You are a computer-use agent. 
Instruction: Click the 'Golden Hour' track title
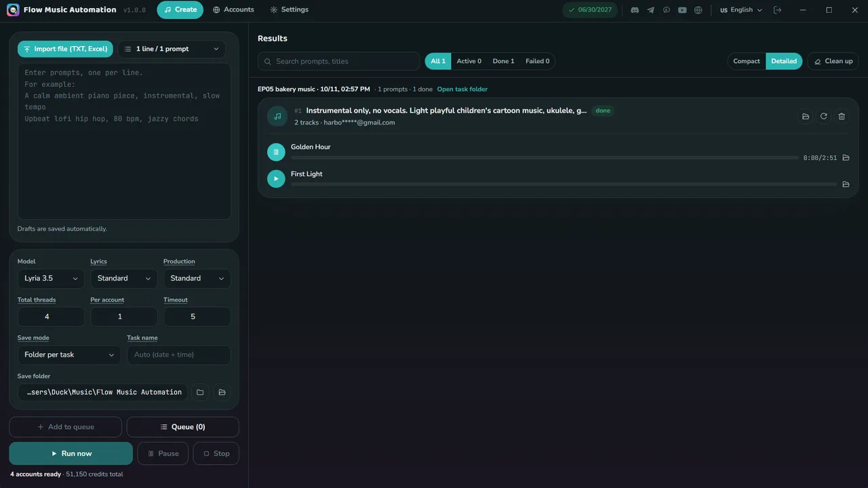[x=311, y=147]
